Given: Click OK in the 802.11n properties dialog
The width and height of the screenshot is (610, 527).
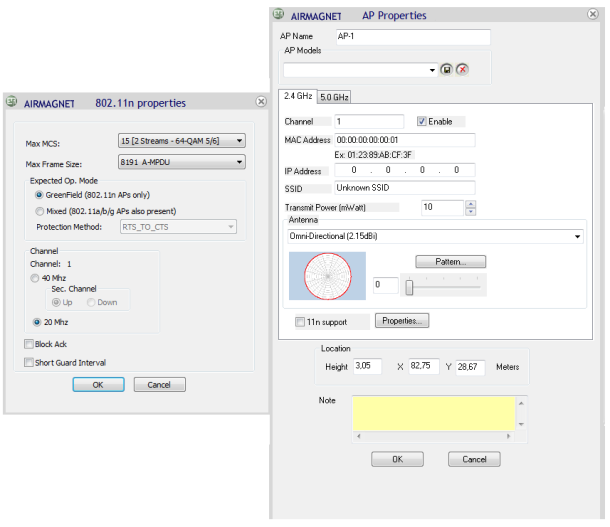Looking at the screenshot, I should (x=98, y=385).
